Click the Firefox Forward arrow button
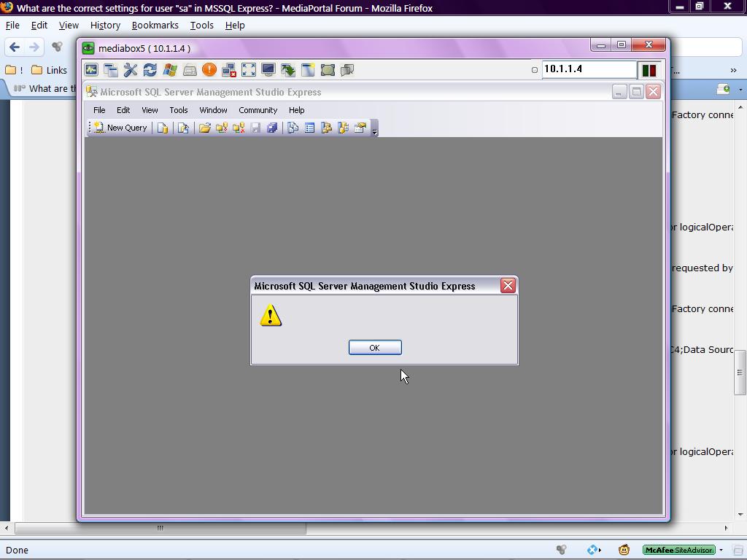747x560 pixels. 34,47
